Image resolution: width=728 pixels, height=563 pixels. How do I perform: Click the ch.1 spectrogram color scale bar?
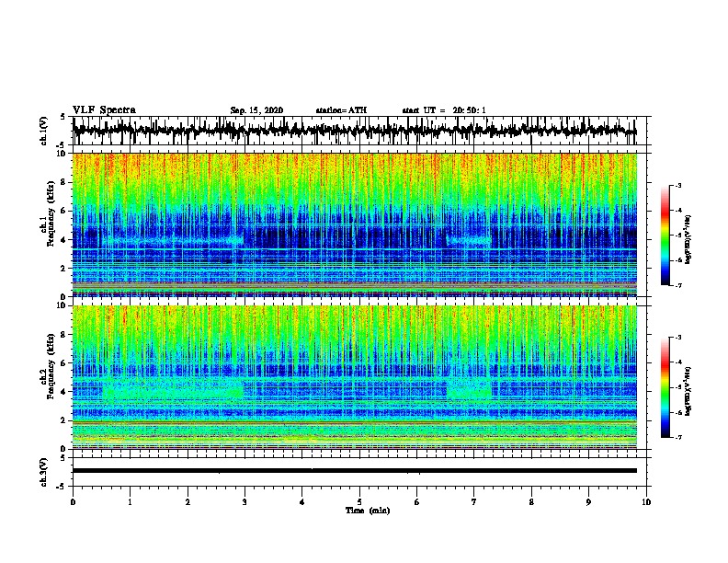pyautogui.click(x=665, y=236)
